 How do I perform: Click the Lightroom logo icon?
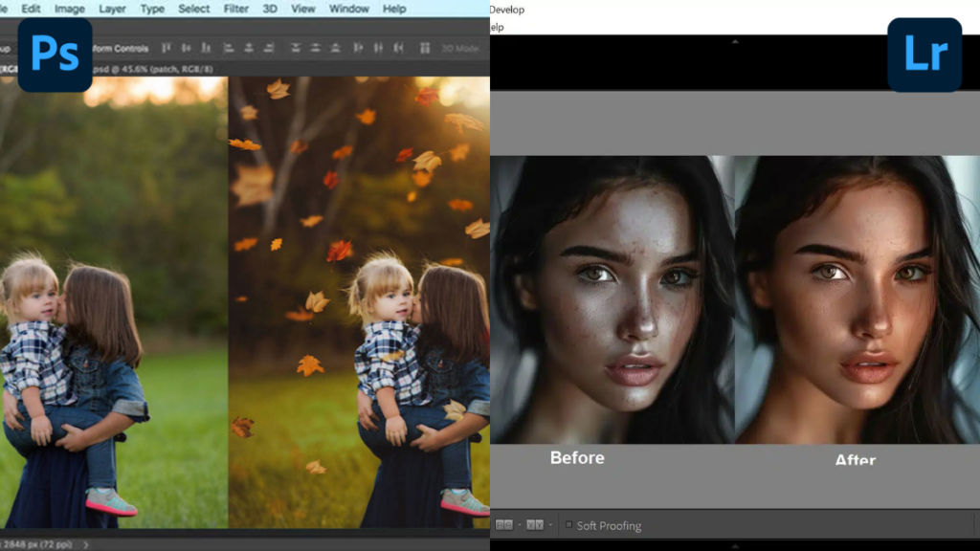(924, 55)
